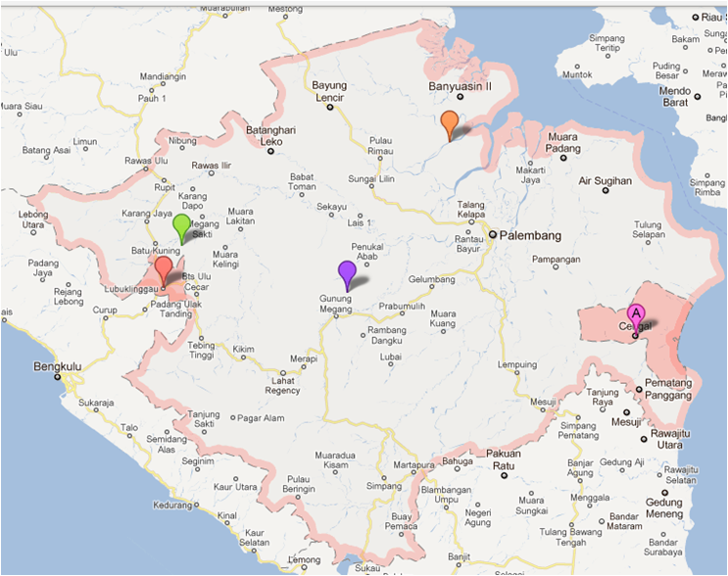This screenshot has width=728, height=576.
Task: Click the red map pin at Lubuklinggau
Action: (x=164, y=270)
